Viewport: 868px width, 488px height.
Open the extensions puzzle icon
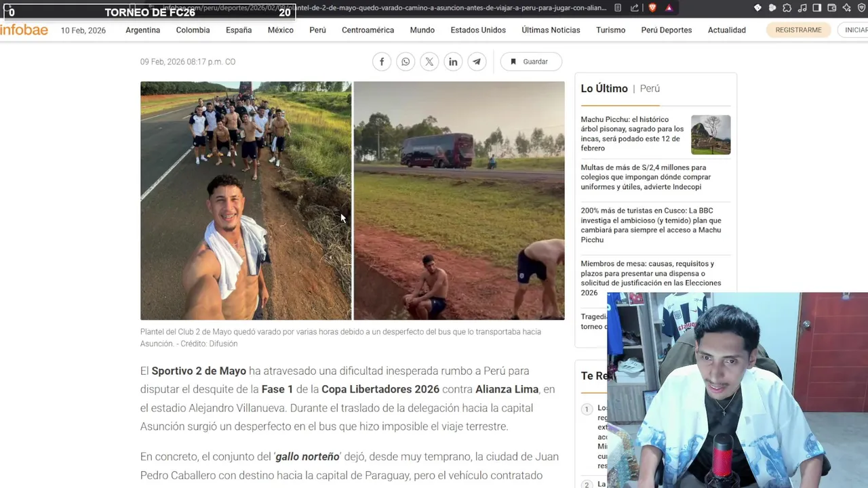click(x=787, y=8)
